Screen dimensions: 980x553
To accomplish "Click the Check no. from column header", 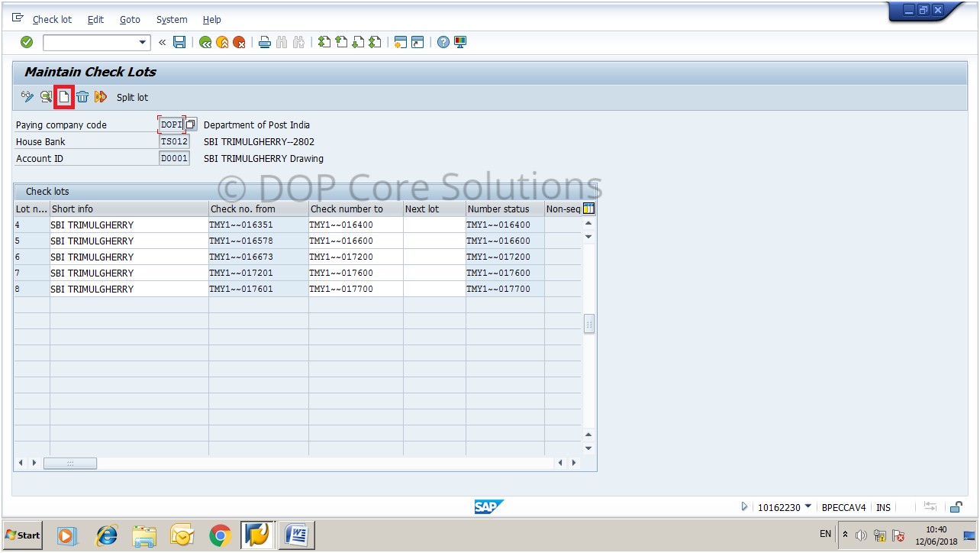I will coord(259,209).
